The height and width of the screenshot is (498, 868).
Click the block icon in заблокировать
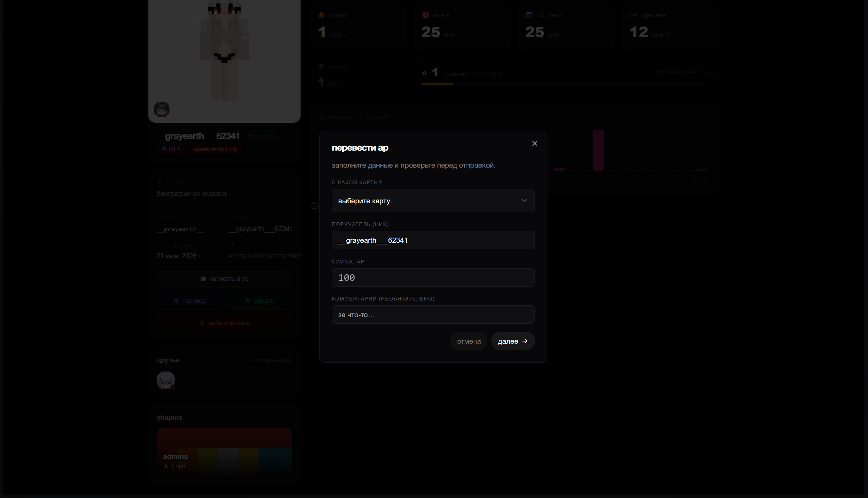click(202, 323)
